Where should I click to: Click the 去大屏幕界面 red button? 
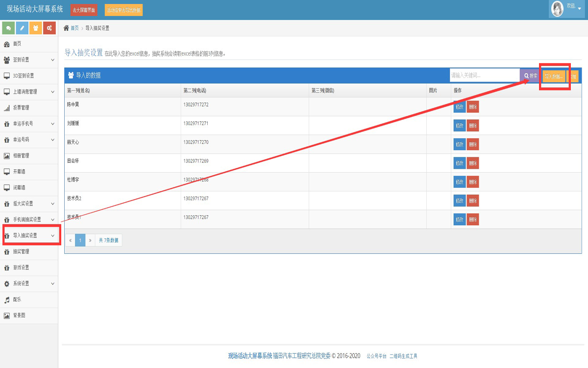(84, 10)
